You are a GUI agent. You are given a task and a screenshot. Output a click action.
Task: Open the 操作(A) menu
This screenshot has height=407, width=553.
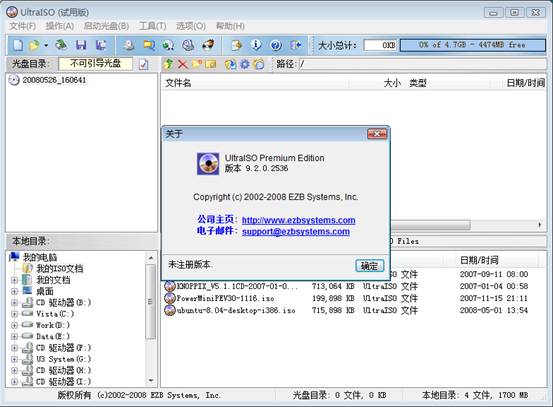tap(60, 26)
